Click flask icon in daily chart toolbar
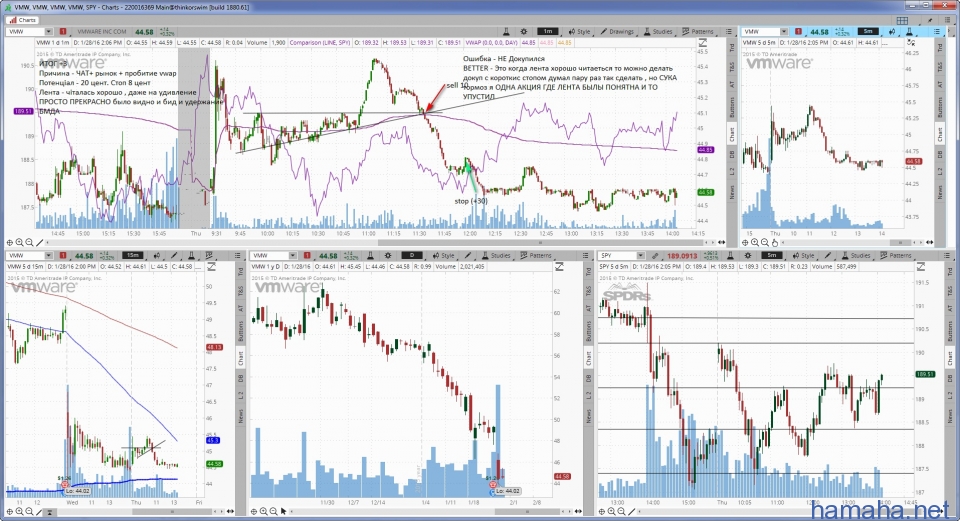Viewport: 960px width, 521px height. [x=370, y=256]
